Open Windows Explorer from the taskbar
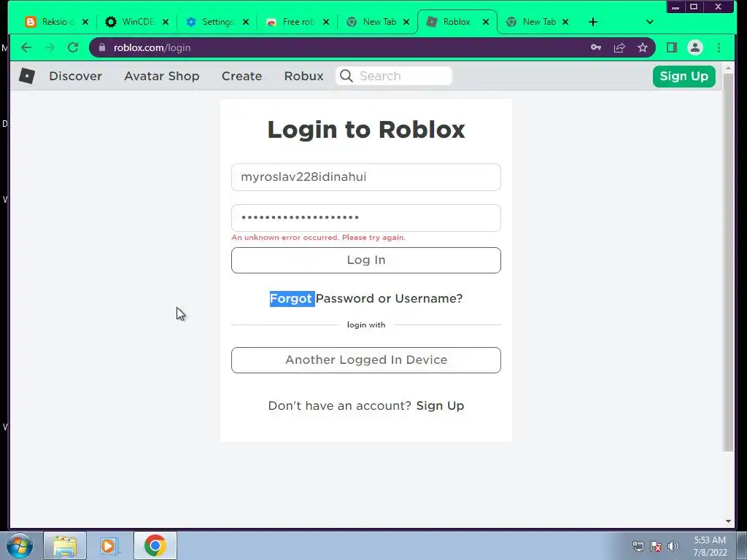Image resolution: width=747 pixels, height=560 pixels. click(65, 545)
